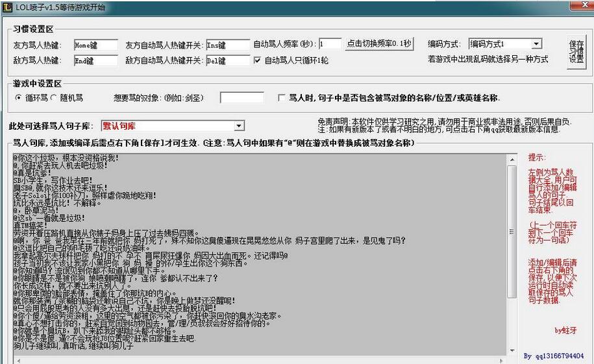The width and height of the screenshot is (594, 364).
Task: Expand the 默认句库 sentence library dropdown
Action: pos(239,126)
